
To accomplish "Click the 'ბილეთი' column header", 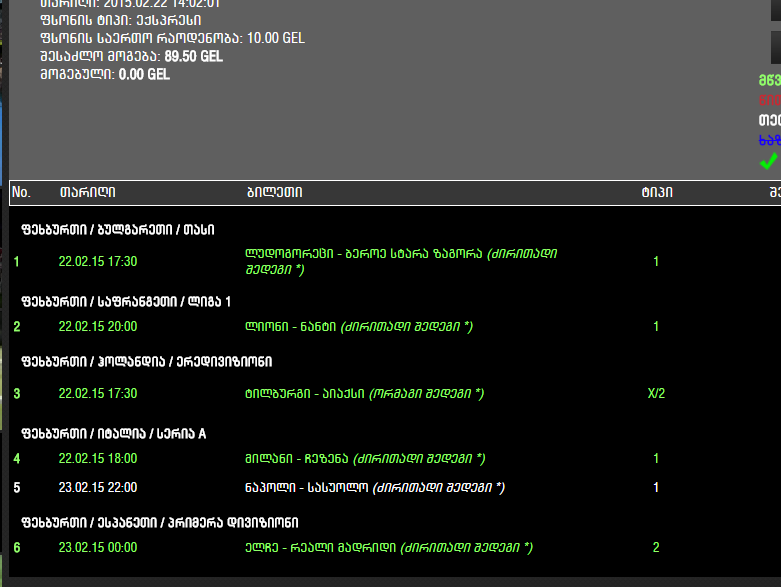I will [274, 192].
